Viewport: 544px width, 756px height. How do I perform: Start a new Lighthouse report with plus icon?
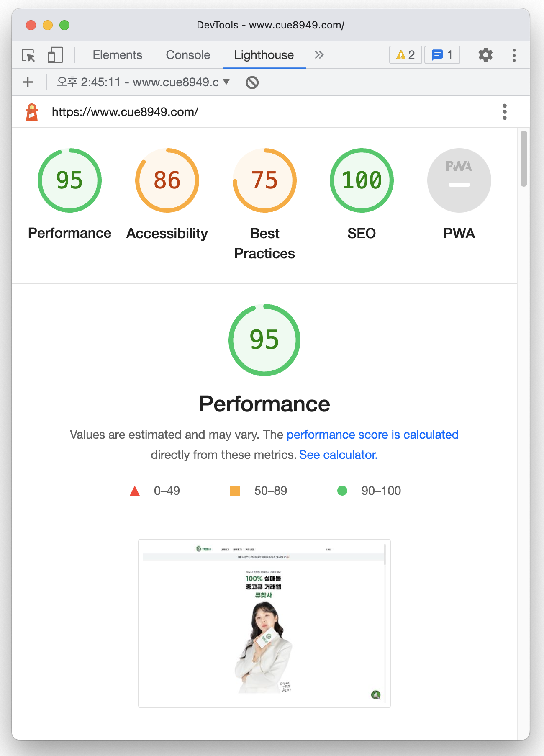pos(28,82)
